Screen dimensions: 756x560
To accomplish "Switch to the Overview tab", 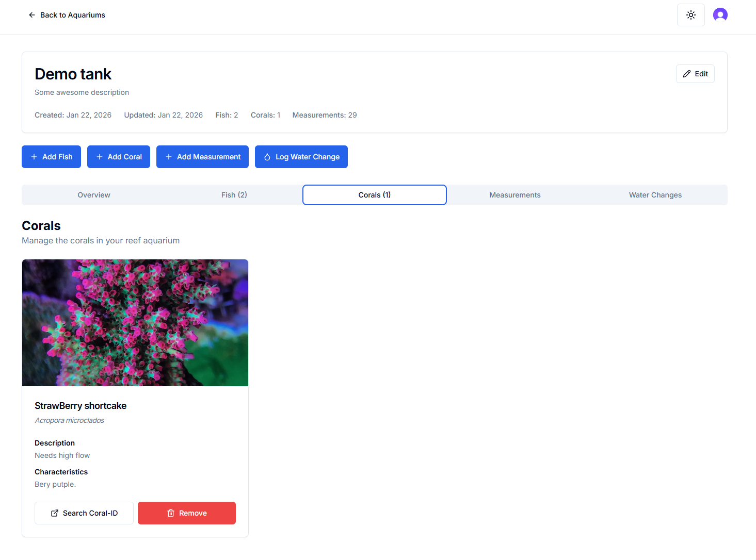I will (94, 195).
